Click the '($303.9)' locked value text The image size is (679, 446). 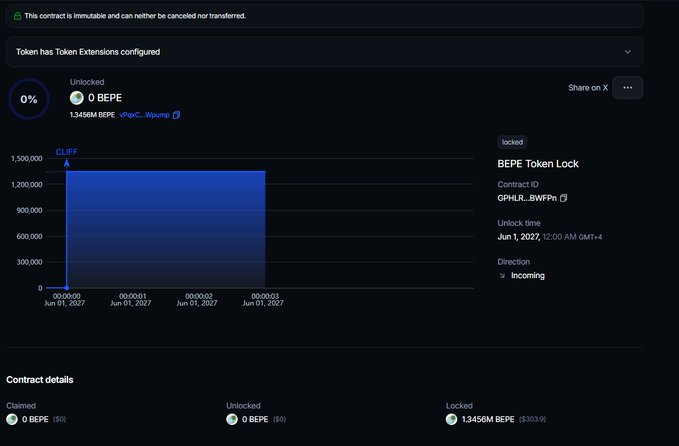532,419
